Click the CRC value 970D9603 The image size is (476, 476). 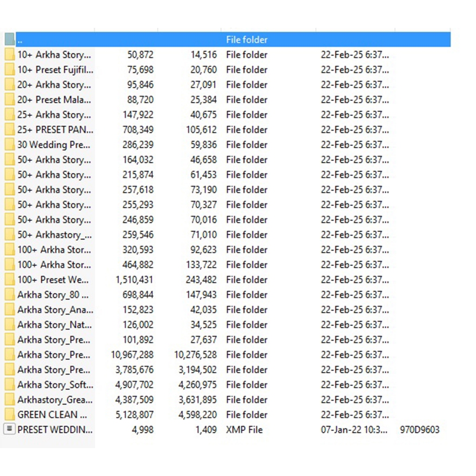(x=420, y=430)
